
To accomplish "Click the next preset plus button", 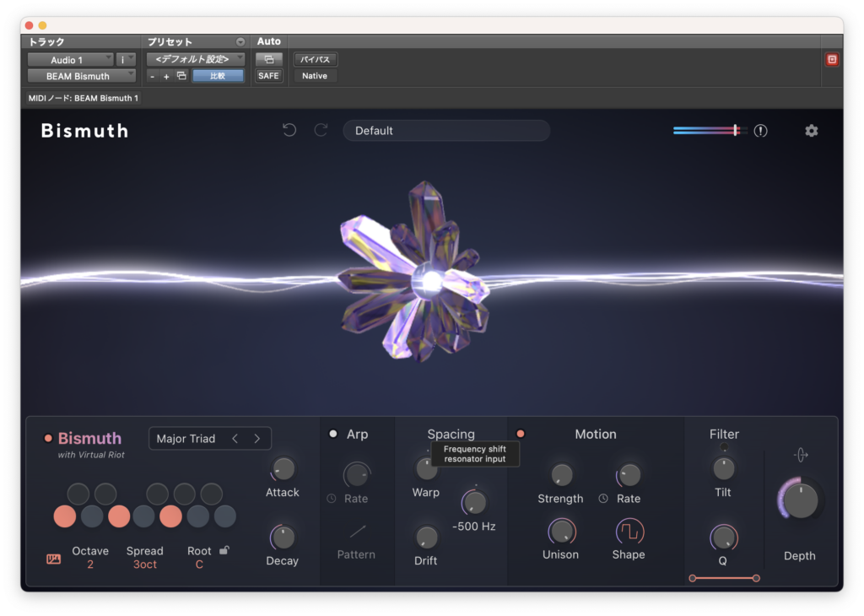I will point(166,77).
